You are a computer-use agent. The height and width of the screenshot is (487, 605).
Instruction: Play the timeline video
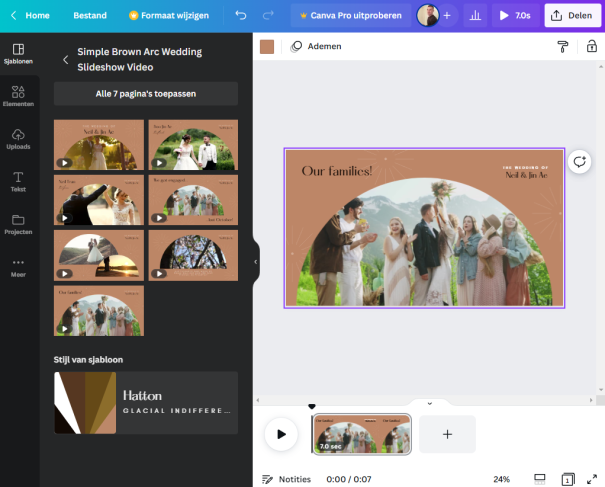[x=281, y=434]
